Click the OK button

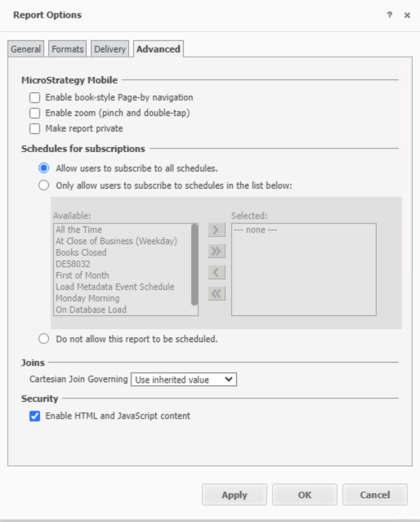305,495
